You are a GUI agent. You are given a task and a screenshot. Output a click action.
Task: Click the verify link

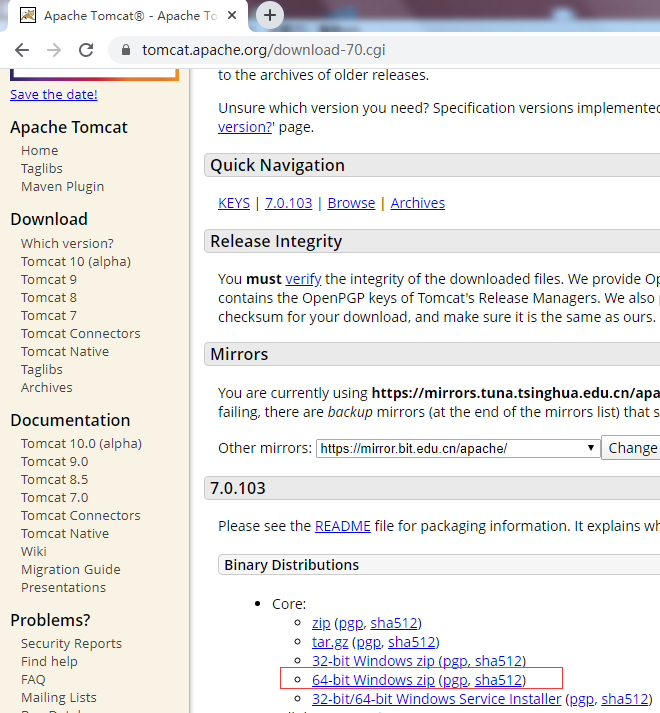click(x=303, y=279)
